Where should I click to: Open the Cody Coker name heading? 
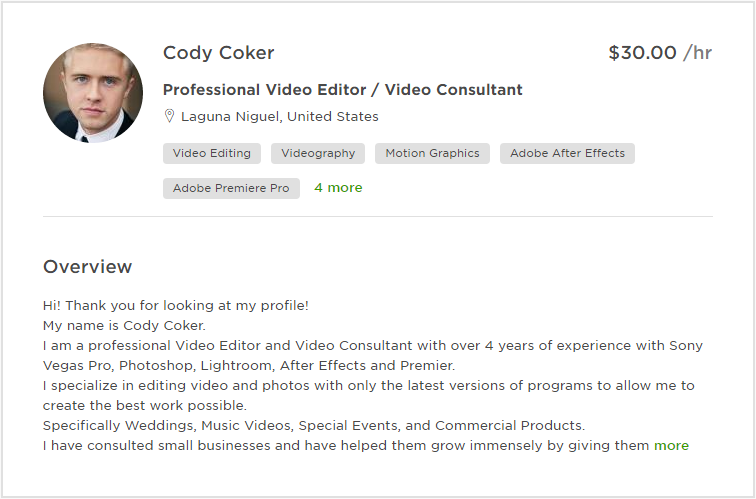218,53
